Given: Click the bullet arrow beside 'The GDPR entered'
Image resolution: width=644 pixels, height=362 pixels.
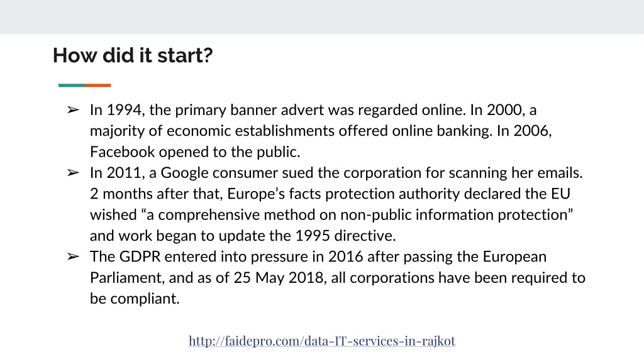Looking at the screenshot, I should coord(73,256).
